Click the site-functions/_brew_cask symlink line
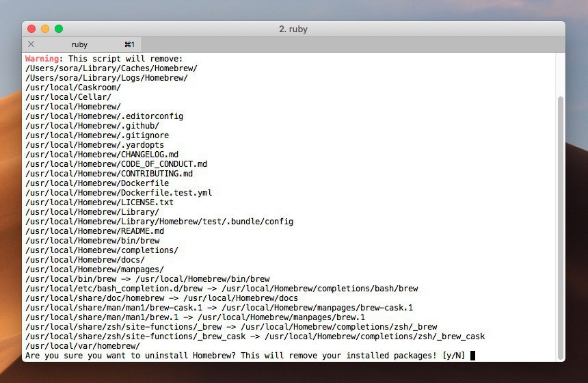This screenshot has width=588, height=383. click(256, 336)
